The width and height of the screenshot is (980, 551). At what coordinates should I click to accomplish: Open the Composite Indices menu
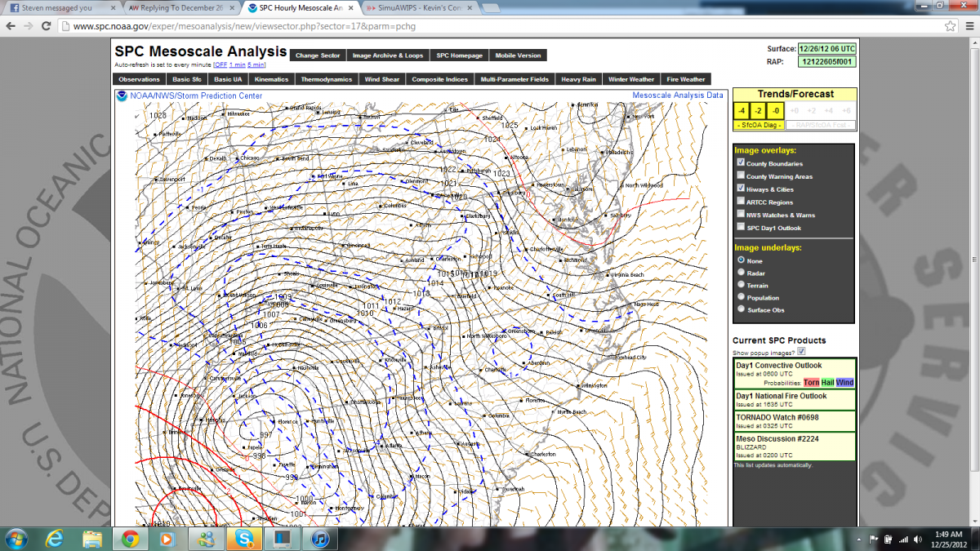point(440,79)
